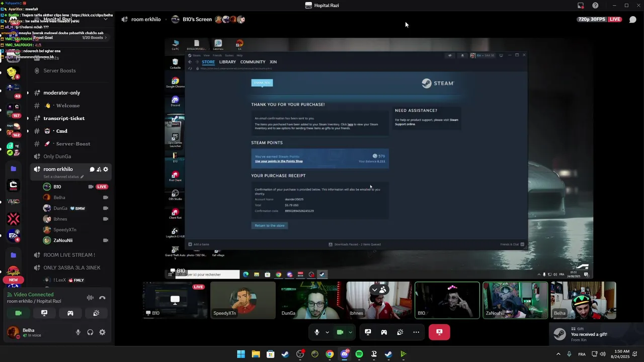This screenshot has width=644, height=362.
Task: Focus DunGa video tile
Action: coord(311,300)
